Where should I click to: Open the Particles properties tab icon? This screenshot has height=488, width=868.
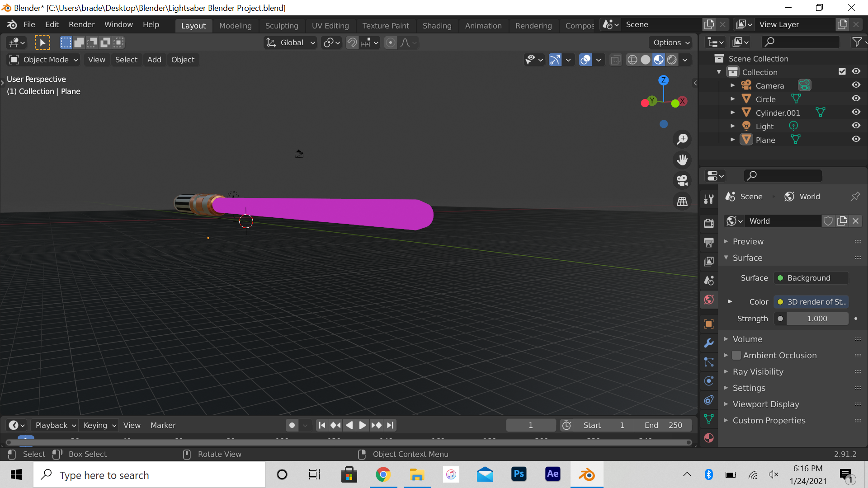pos(709,362)
